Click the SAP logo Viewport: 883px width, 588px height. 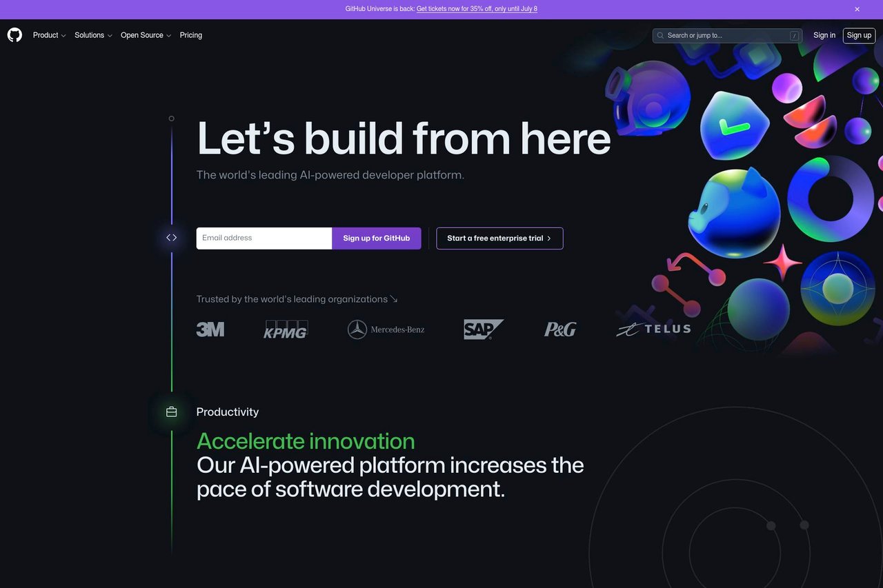point(483,330)
